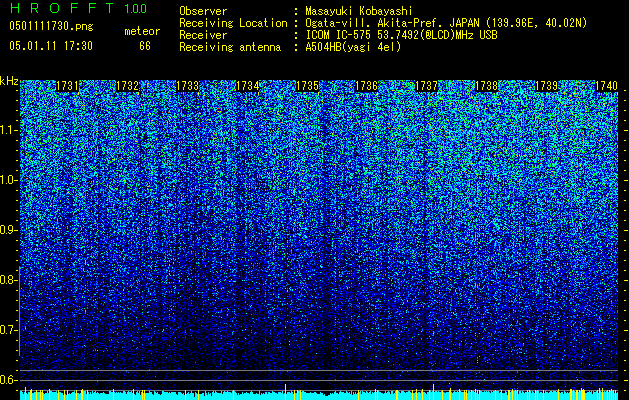Viewport: 629px width, 400px height.
Task: Click the Ogata-vill. Akita-Pref. JAPAN location text
Action: coord(446,23)
